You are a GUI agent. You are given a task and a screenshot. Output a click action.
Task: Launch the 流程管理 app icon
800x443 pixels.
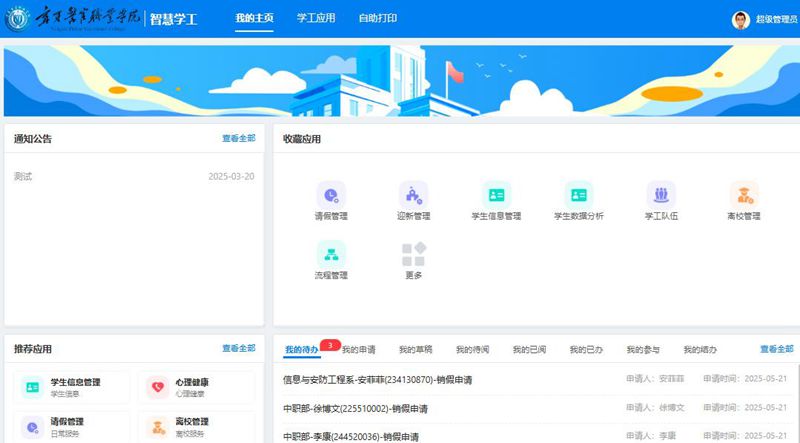[x=331, y=254]
